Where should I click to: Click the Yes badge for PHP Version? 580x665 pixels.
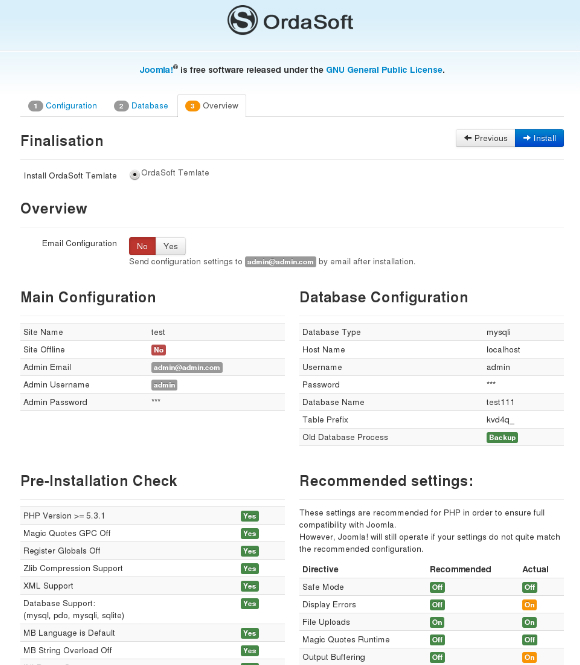250,516
